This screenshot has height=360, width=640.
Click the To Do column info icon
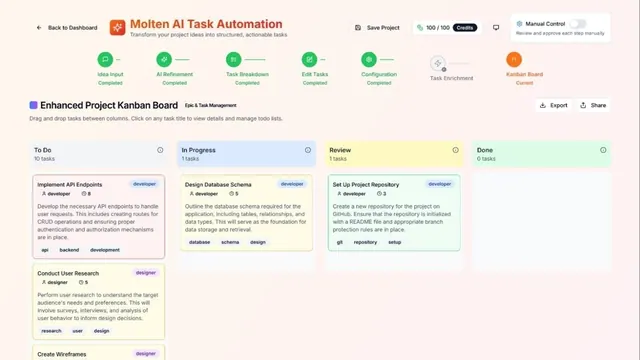coord(160,150)
